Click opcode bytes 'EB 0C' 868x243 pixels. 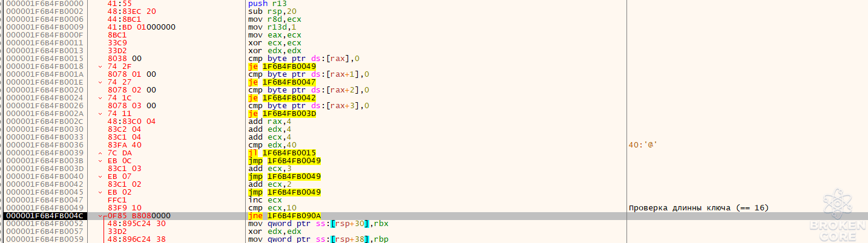point(119,161)
